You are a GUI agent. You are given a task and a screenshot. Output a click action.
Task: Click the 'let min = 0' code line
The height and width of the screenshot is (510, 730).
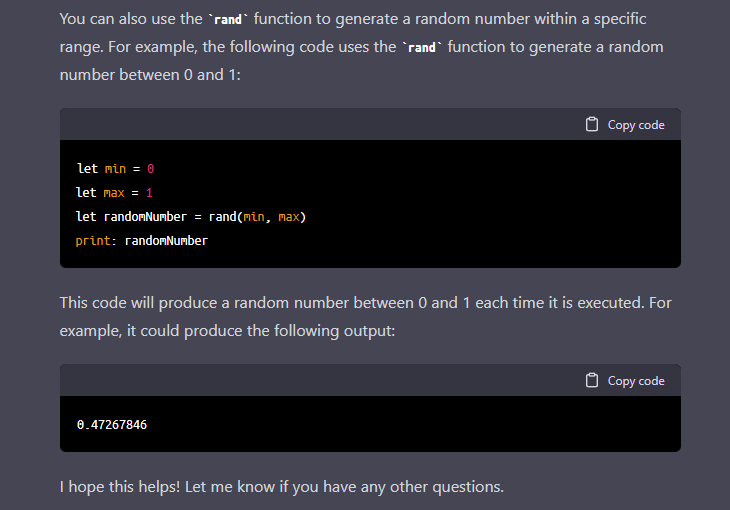pyautogui.click(x=115, y=169)
